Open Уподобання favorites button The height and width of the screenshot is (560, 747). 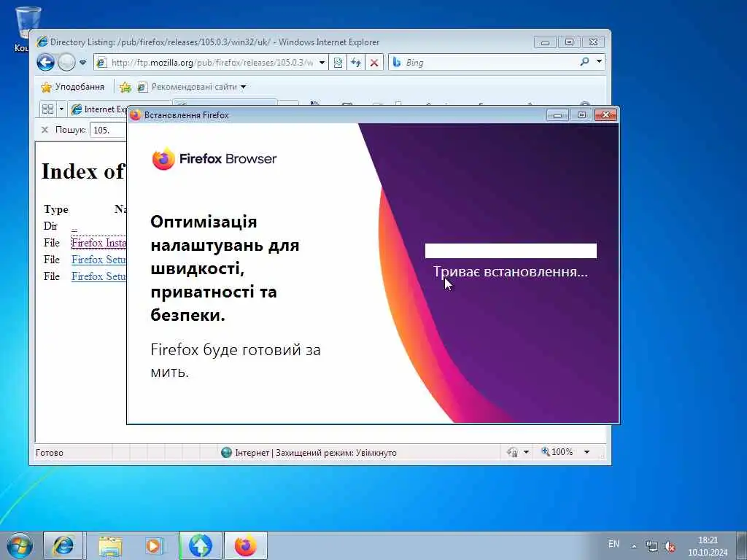pyautogui.click(x=72, y=87)
